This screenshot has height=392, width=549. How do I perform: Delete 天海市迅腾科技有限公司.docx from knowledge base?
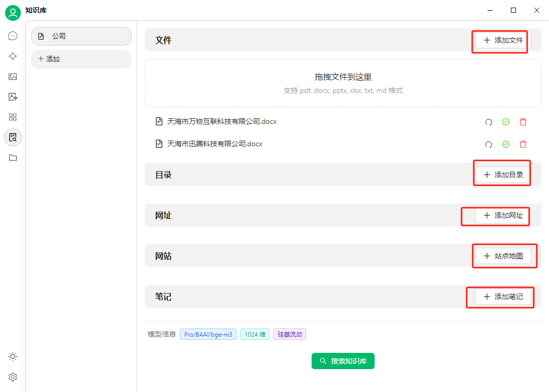click(523, 144)
